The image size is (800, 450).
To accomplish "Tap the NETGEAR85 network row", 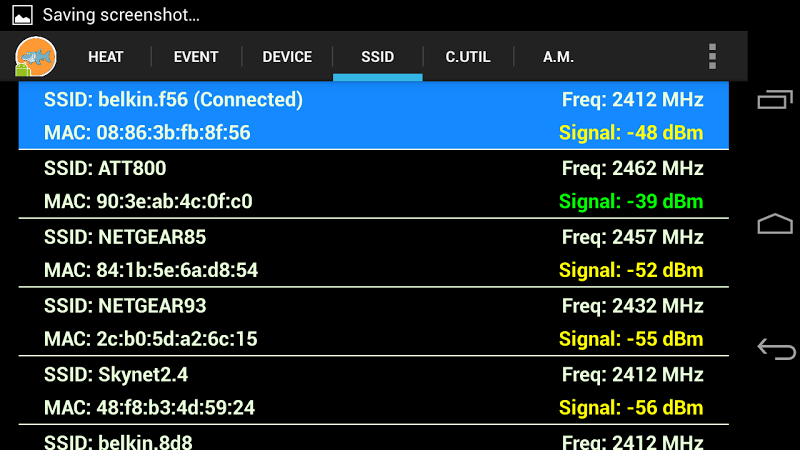I will 373,253.
